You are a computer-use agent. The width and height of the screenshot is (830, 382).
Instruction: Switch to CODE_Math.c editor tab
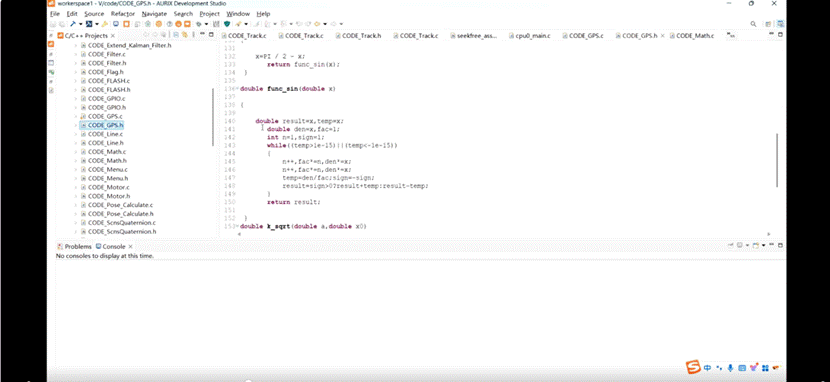691,36
